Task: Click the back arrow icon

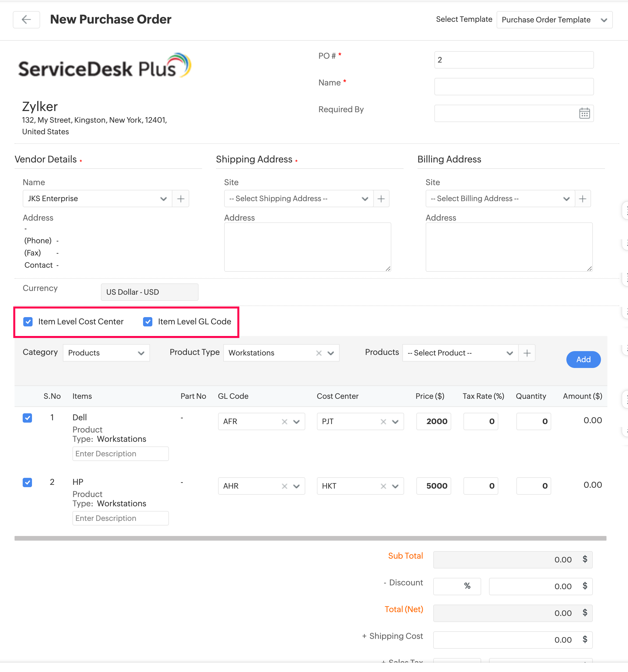Action: pos(26,19)
